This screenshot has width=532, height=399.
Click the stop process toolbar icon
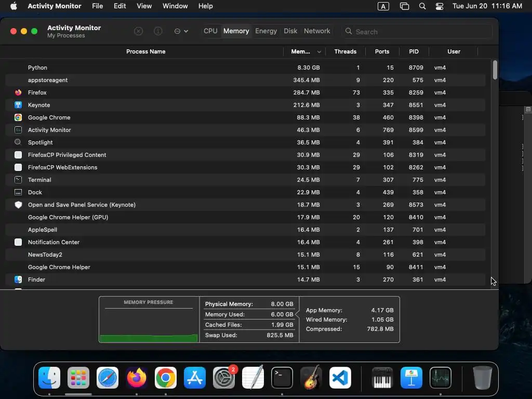138,31
